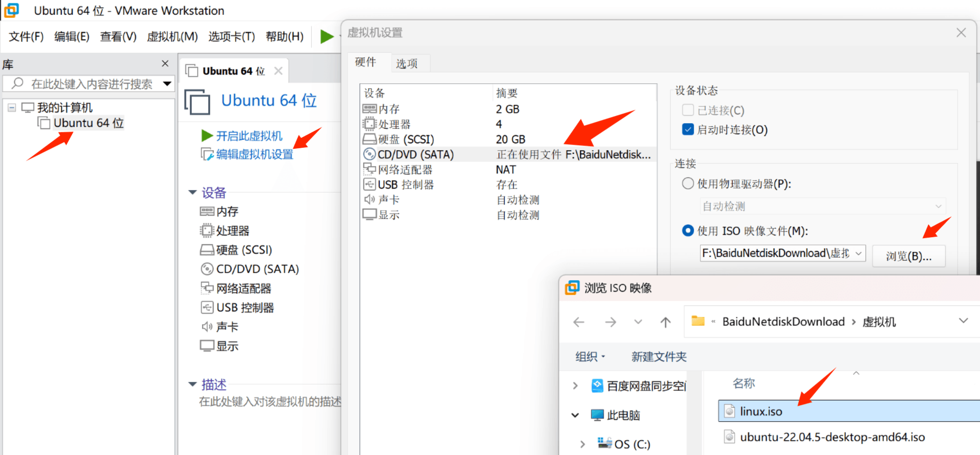Collapse 此电脑 in the navigation tree
This screenshot has height=455, width=980.
tap(575, 415)
